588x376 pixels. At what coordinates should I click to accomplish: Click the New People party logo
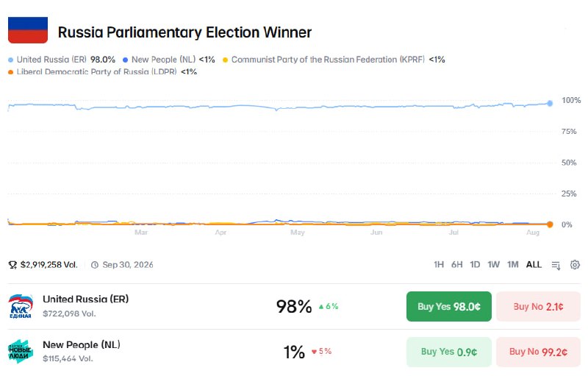(21, 352)
